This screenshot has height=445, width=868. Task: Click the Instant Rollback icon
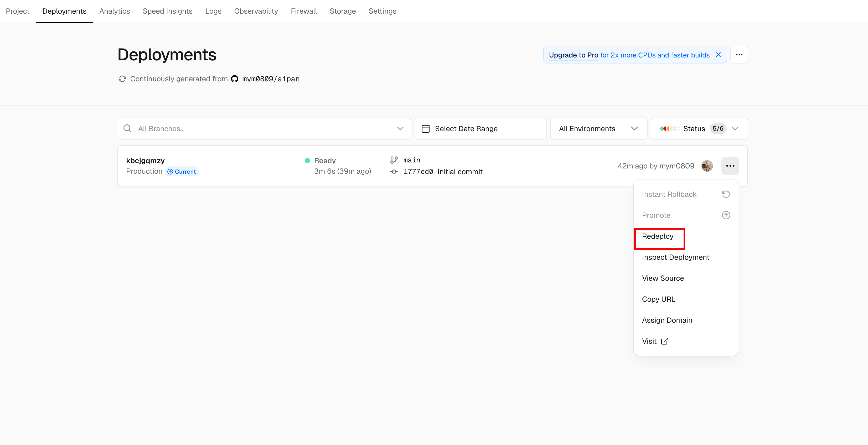(x=726, y=194)
